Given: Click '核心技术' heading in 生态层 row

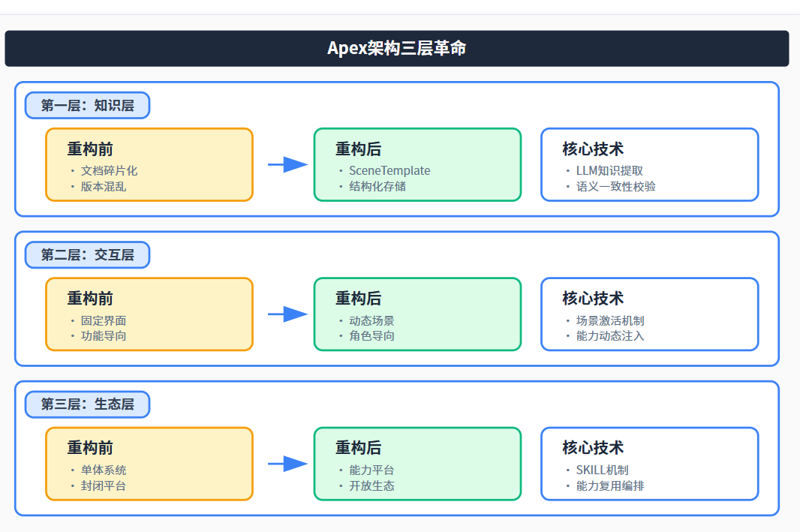Looking at the screenshot, I should (593, 448).
